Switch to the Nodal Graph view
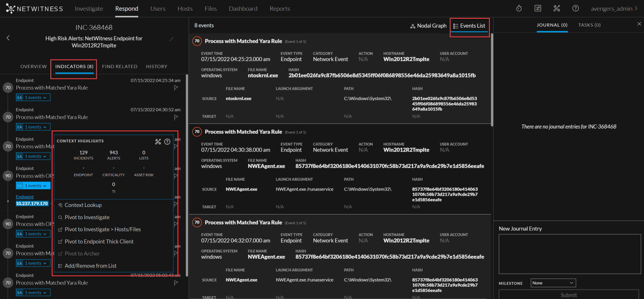 click(x=428, y=26)
